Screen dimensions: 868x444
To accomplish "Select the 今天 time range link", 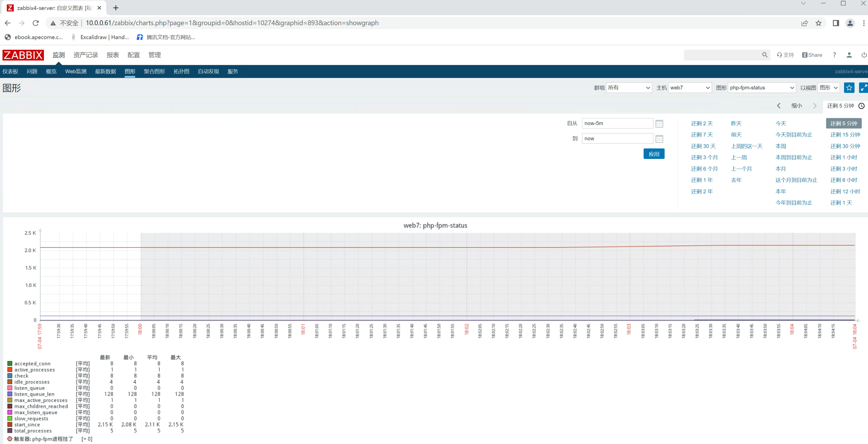I will (780, 124).
